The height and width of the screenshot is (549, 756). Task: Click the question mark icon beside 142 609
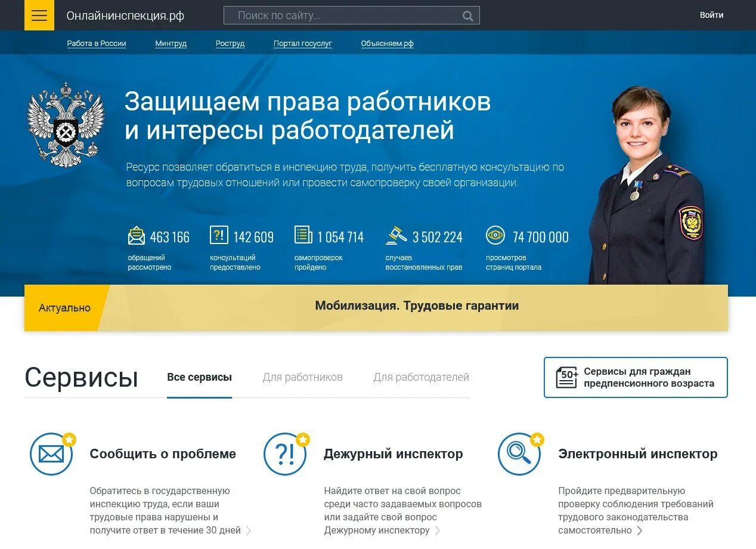point(219,235)
